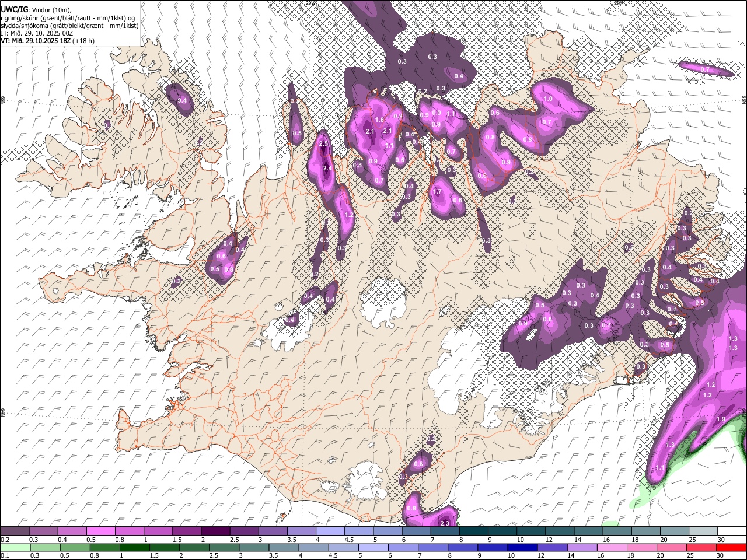Click the 1.6 precipitation value on the map

click(x=379, y=120)
